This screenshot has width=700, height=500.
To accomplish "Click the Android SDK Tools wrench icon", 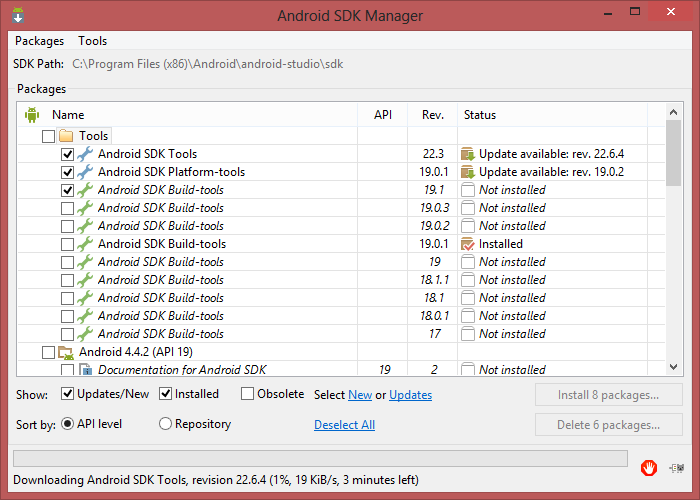I will (85, 154).
